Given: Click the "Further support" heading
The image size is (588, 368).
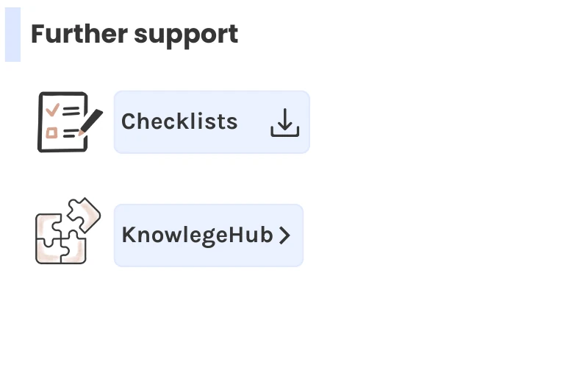Looking at the screenshot, I should tap(135, 34).
